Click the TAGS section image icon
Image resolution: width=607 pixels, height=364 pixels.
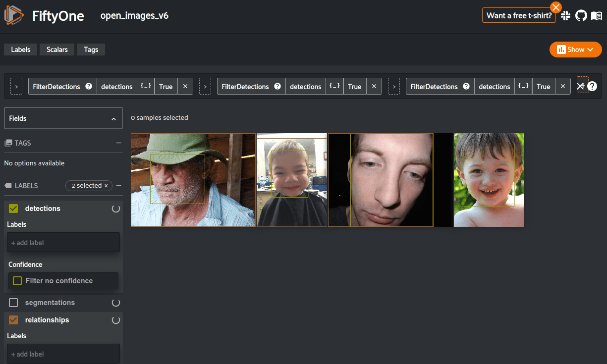point(8,143)
